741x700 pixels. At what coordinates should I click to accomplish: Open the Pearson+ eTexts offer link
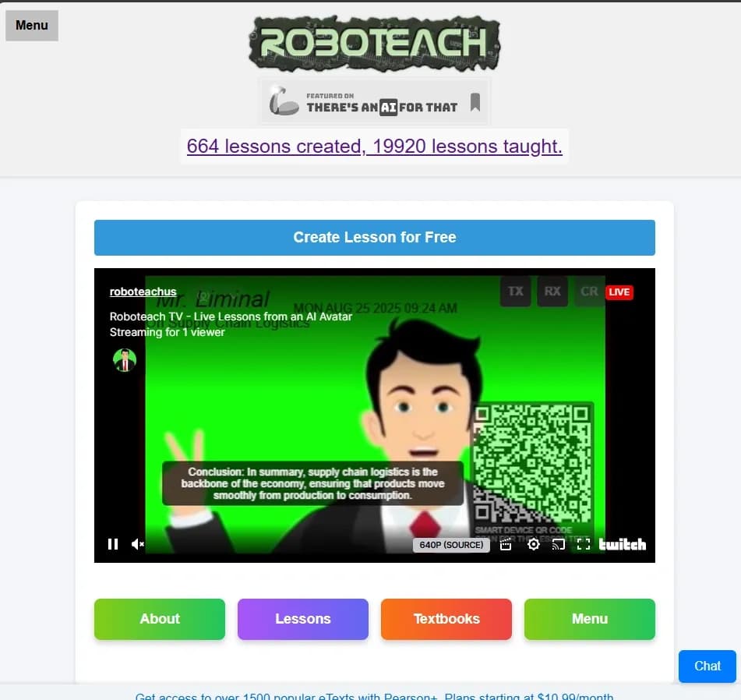[374, 696]
